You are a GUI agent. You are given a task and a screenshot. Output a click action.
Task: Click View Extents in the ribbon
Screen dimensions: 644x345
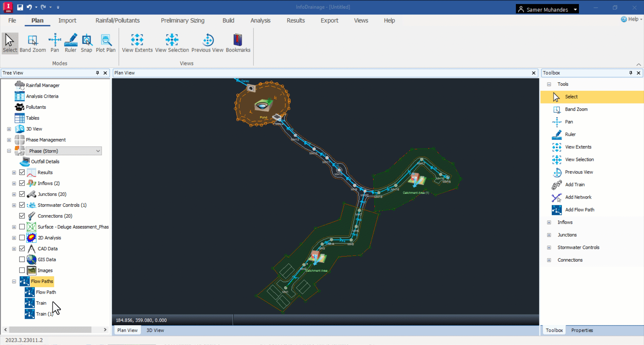pyautogui.click(x=137, y=43)
